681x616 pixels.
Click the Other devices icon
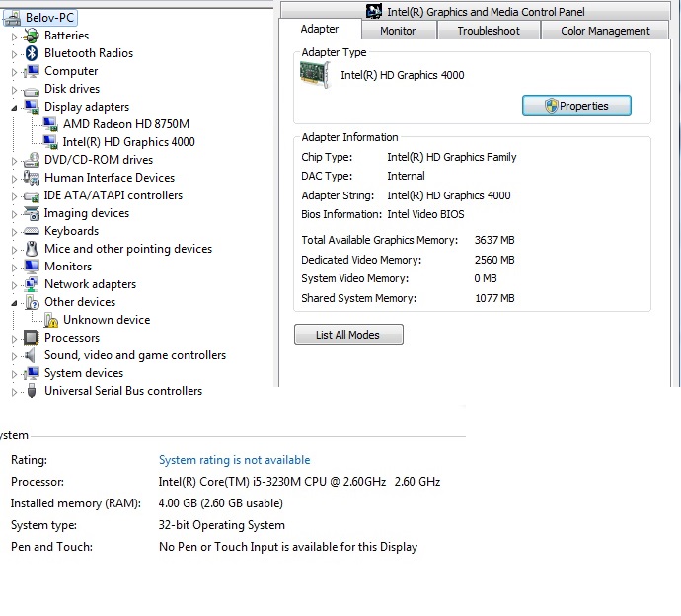(x=32, y=302)
